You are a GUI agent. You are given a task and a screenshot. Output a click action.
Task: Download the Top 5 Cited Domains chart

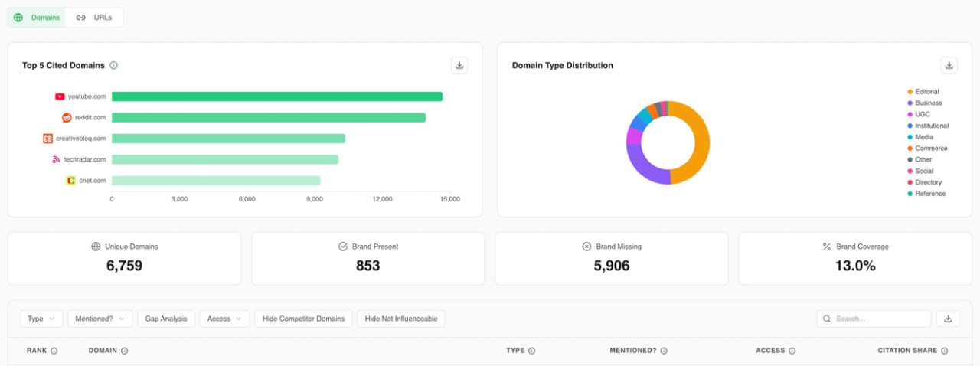click(x=459, y=65)
